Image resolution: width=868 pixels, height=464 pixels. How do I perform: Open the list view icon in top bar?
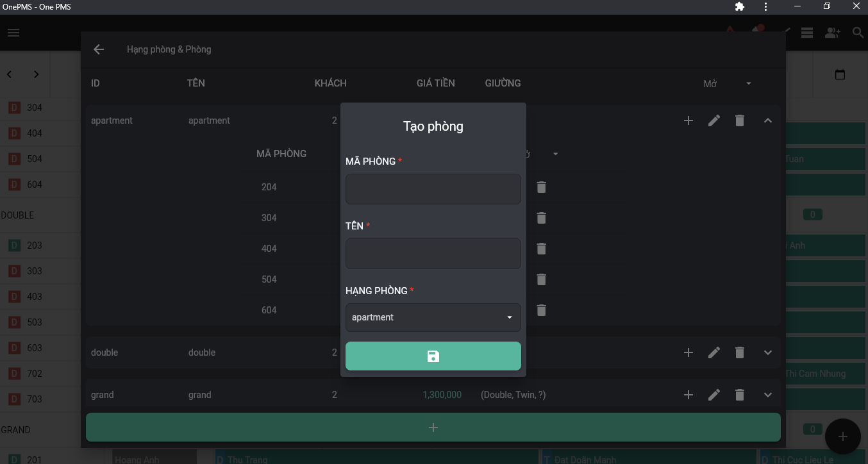807,33
